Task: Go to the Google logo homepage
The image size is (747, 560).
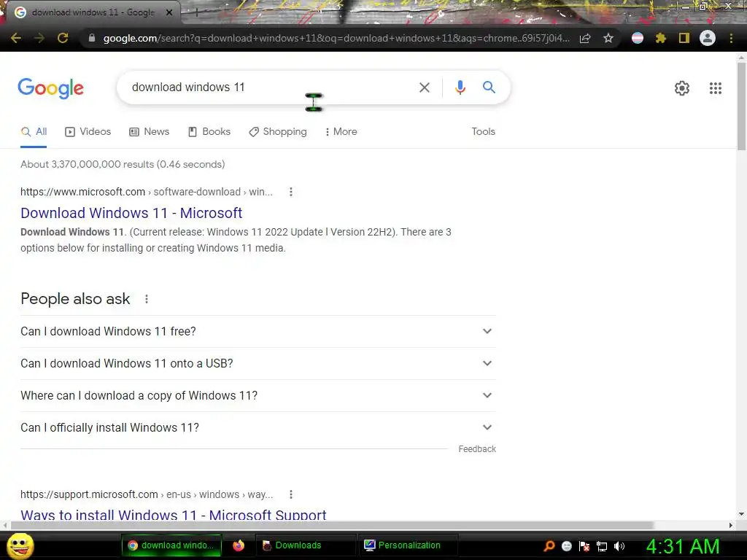Action: (51, 88)
